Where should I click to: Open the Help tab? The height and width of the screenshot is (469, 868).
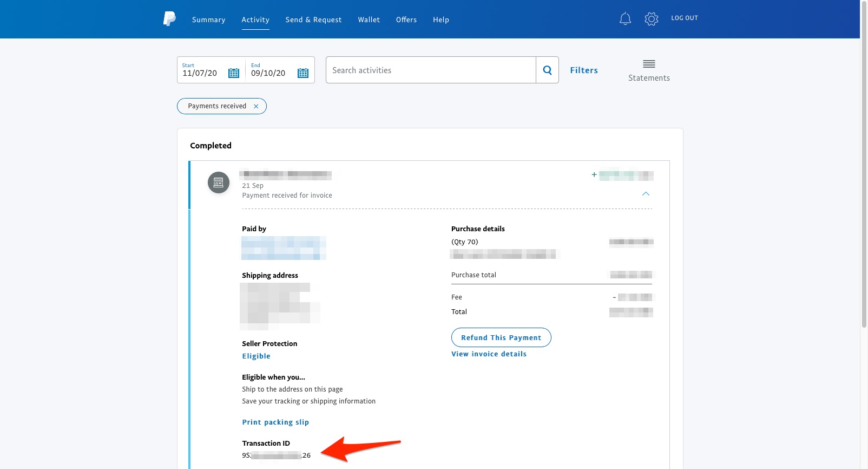coord(441,19)
